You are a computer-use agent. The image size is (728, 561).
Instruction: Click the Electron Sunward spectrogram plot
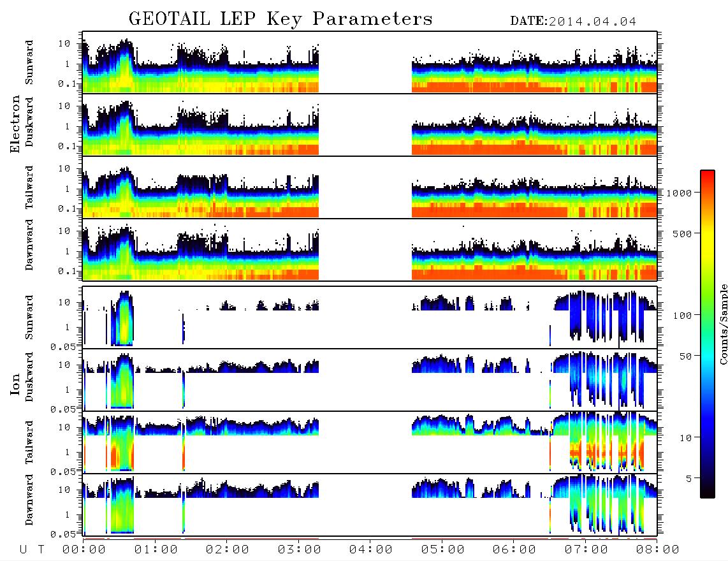pos(370,62)
